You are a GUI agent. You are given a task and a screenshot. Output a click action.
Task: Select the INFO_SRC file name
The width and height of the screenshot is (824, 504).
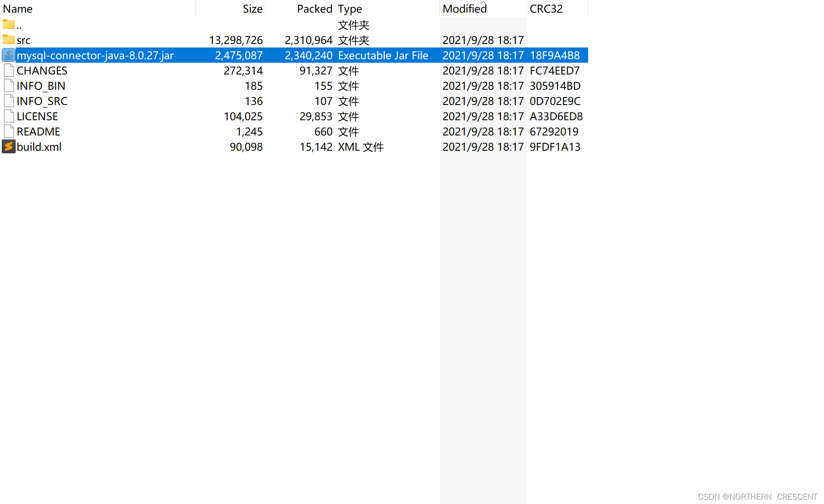coord(42,101)
